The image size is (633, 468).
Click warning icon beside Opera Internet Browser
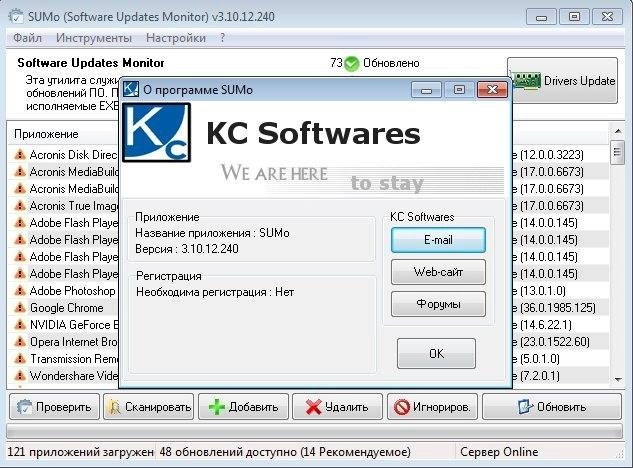click(x=20, y=342)
